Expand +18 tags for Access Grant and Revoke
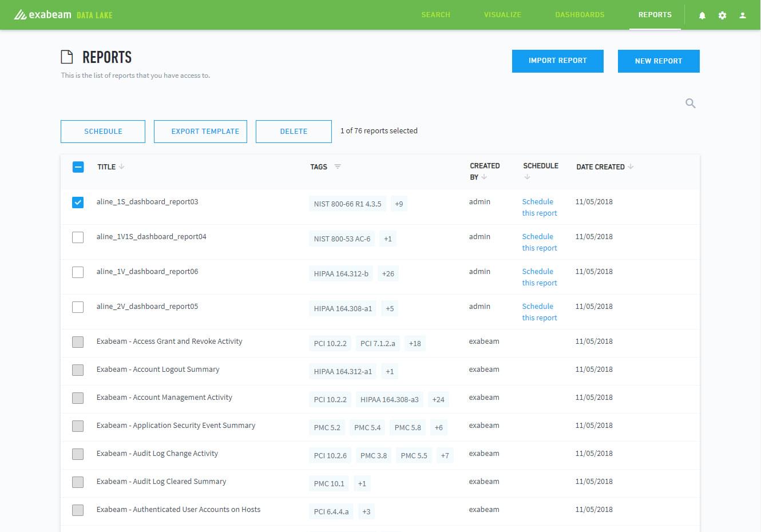Screen dimensions: 761x532 coord(415,343)
